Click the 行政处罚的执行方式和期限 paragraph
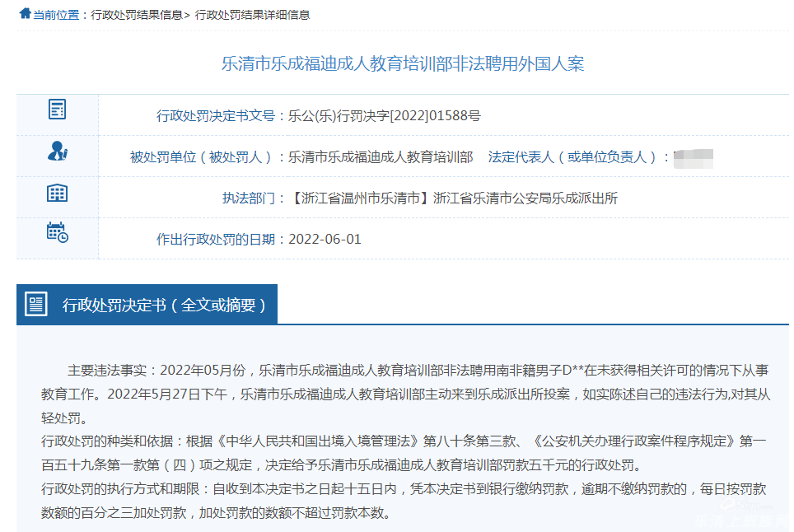 [404, 501]
